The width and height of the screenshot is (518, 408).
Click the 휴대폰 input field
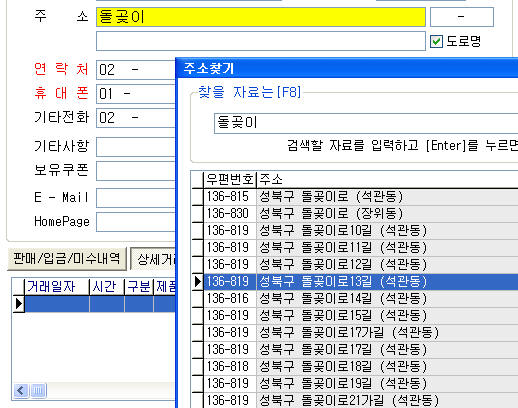click(x=136, y=94)
